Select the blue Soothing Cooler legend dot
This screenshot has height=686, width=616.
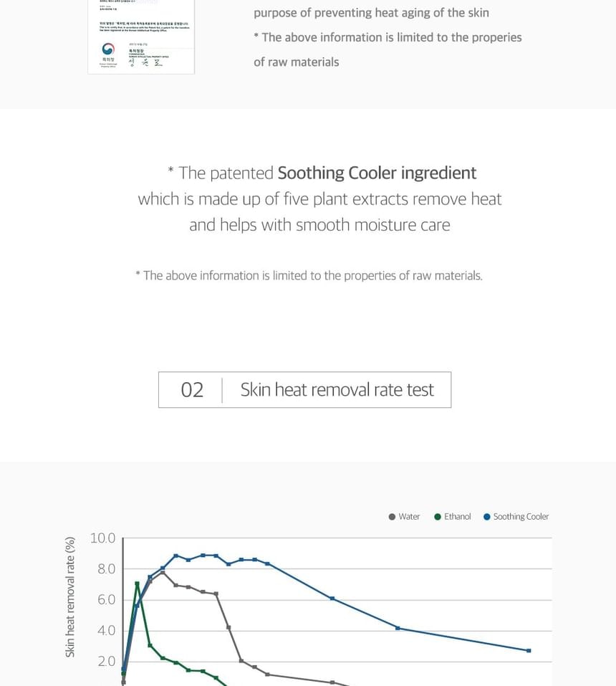point(487,517)
